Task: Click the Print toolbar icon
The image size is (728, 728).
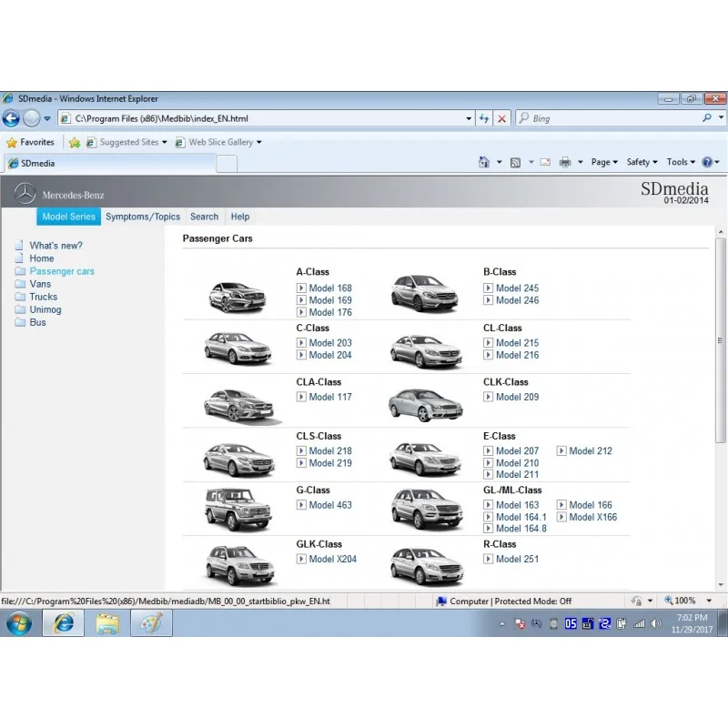Action: point(565,162)
